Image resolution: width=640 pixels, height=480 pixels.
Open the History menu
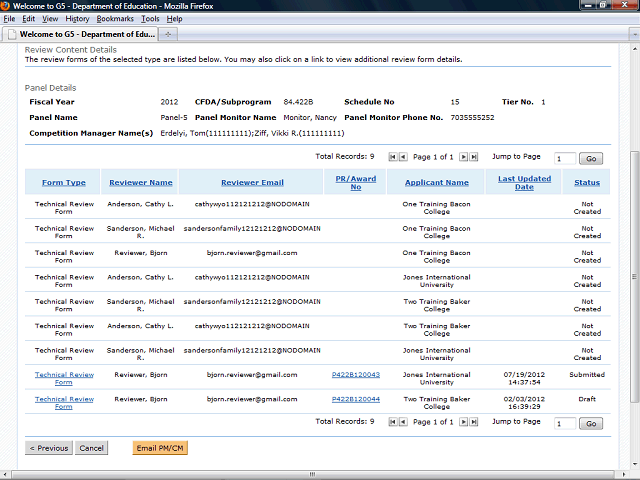coord(77,19)
